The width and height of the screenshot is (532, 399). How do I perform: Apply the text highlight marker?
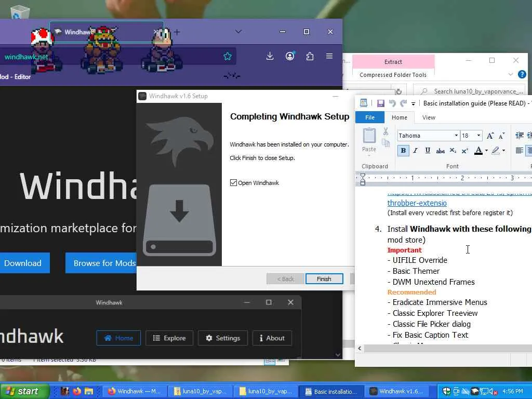point(495,151)
